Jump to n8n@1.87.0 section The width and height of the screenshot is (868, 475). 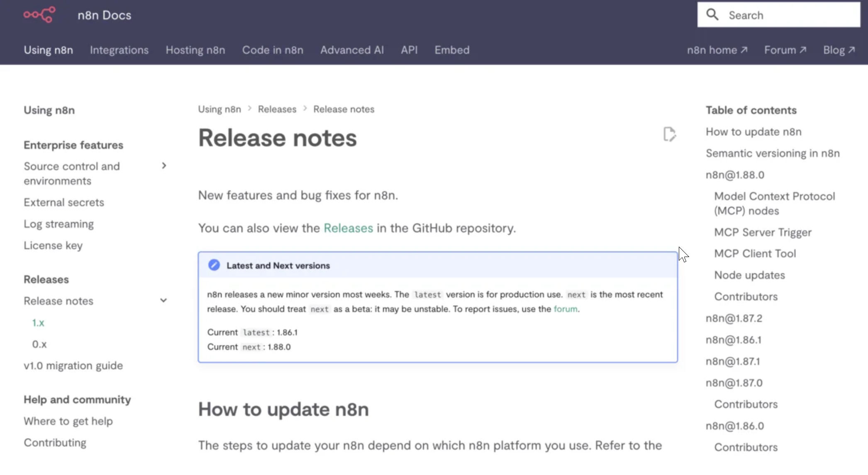pyautogui.click(x=734, y=383)
